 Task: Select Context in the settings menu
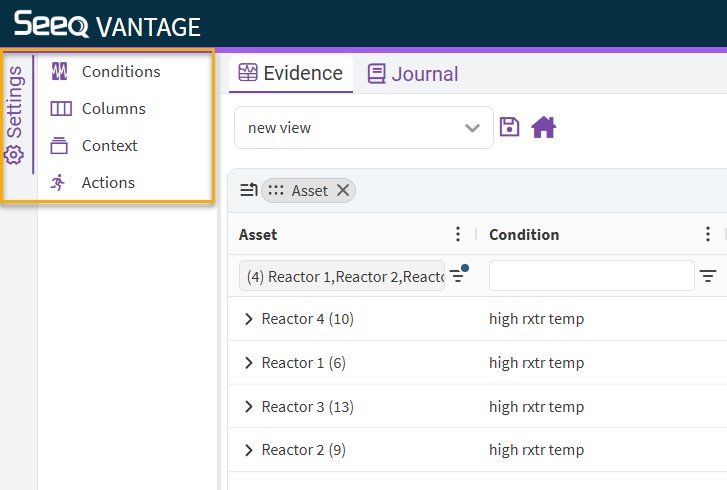point(109,145)
